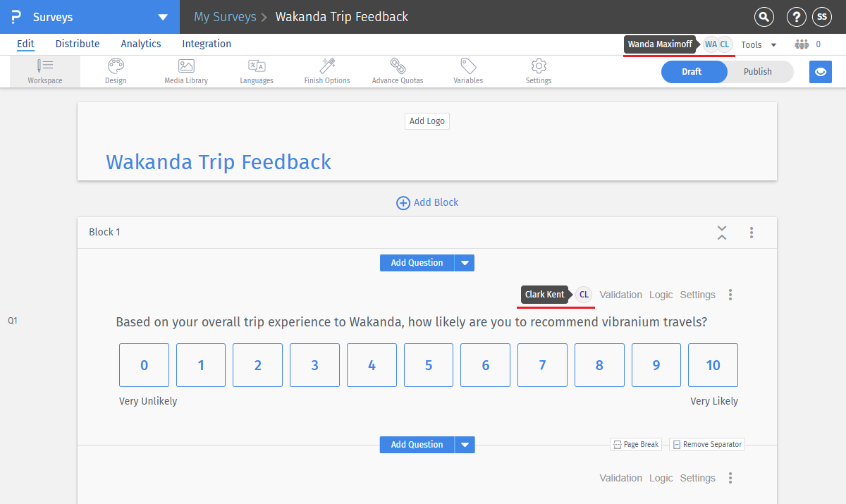Open second question's three-dot menu

(730, 478)
